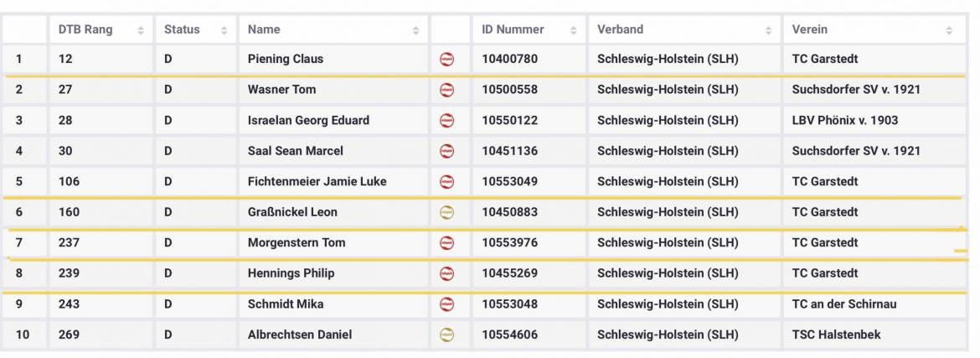The image size is (980, 358).
Task: Click the red icon next to Israelan Georg Eduard
Action: (x=447, y=121)
